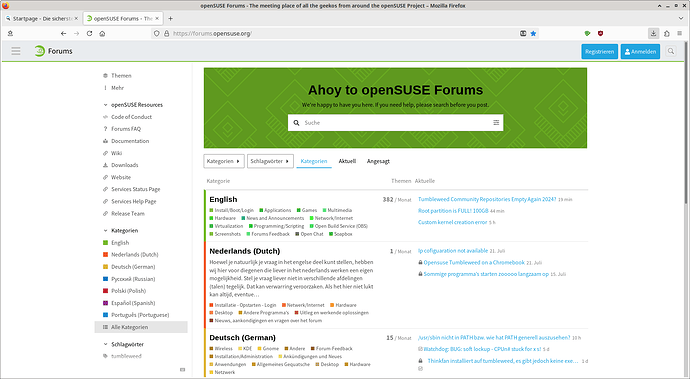
Task: Open new browser tab
Action: (x=170, y=18)
